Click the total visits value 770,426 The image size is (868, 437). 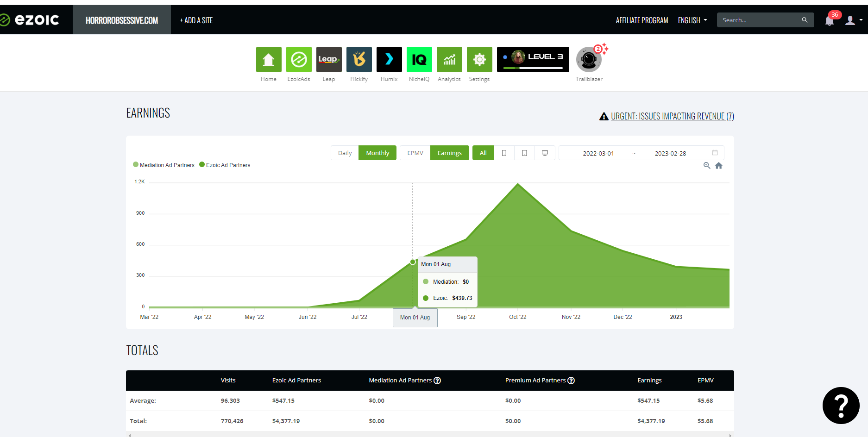tap(232, 421)
